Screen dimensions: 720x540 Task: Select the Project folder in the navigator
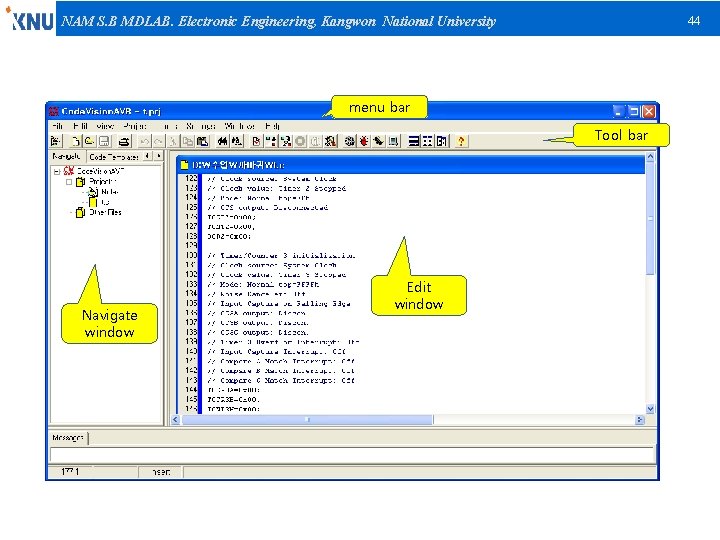(102, 181)
